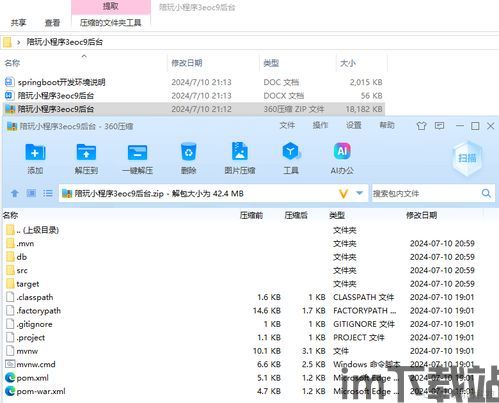Open the 设置 menu in 360压缩
Image resolution: width=499 pixels, height=403 pixels.
[x=353, y=125]
